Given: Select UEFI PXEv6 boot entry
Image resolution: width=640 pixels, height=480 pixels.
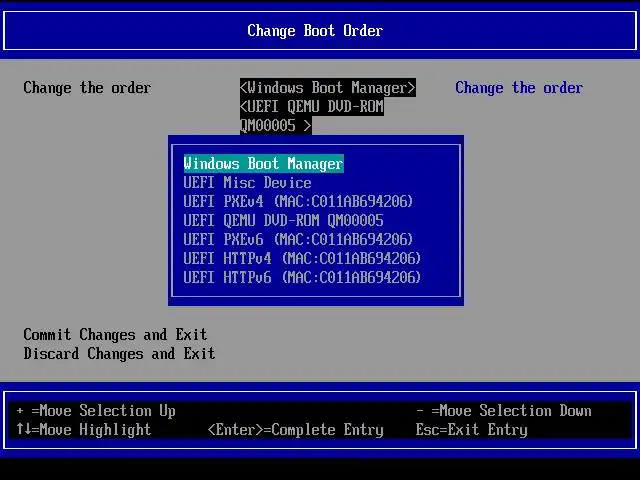Looking at the screenshot, I should coord(298,239).
